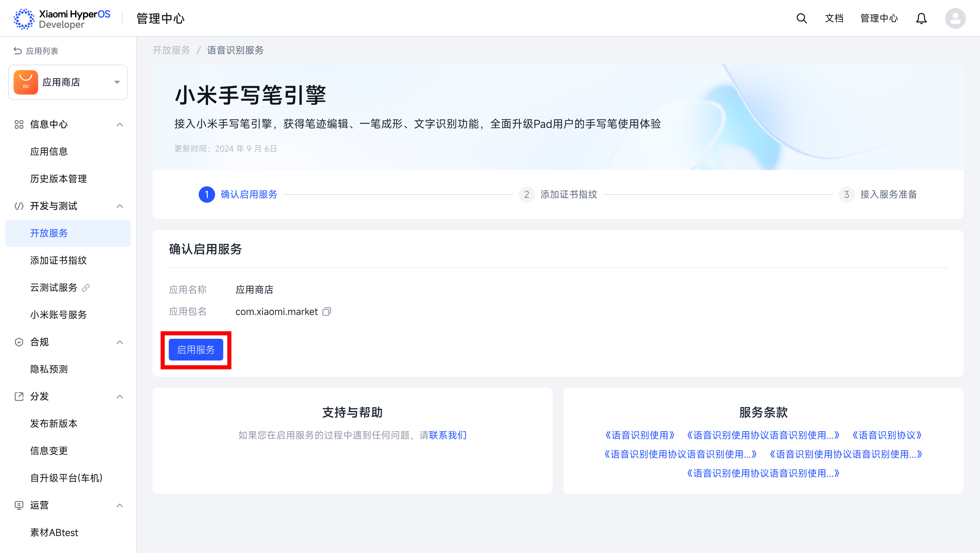Select step 2 添加证书指纹

pyautogui.click(x=558, y=194)
